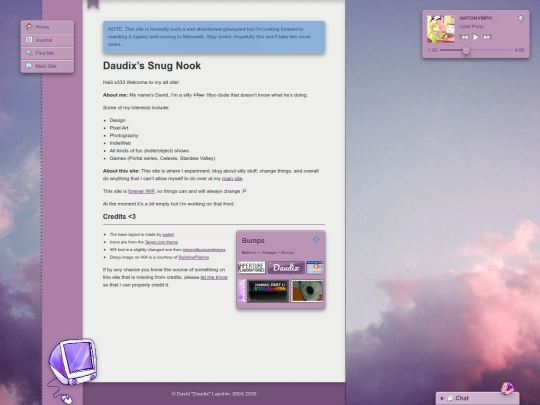This screenshot has height=405, width=540.
Task: Open the Tango icon theme link
Action: [161, 242]
